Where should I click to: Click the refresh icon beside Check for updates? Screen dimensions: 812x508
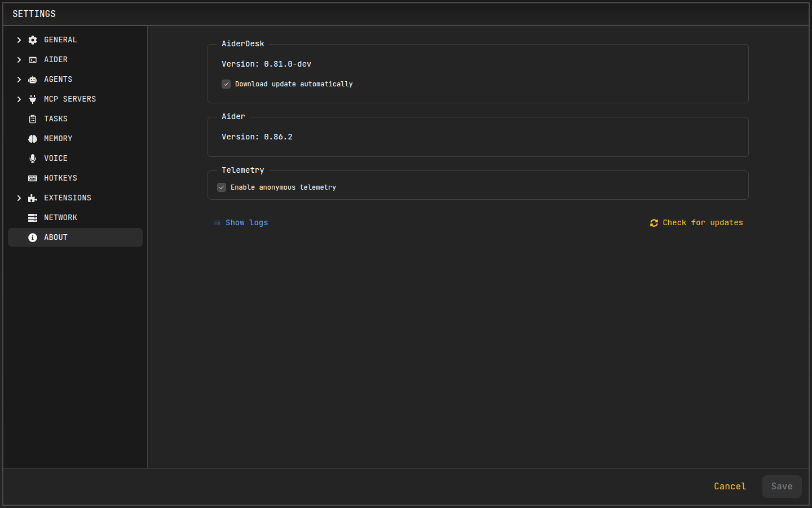[x=654, y=223]
